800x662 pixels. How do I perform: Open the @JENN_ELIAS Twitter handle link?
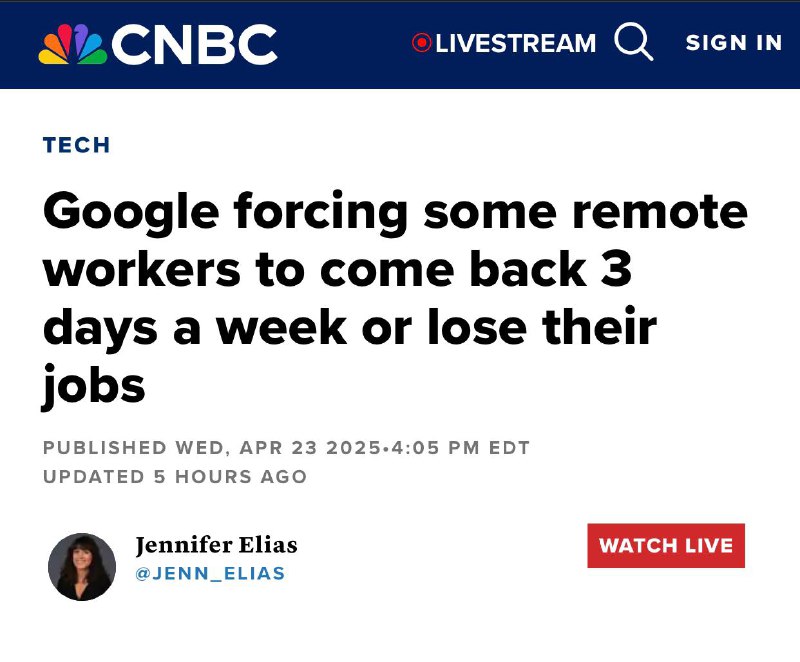coord(210,573)
